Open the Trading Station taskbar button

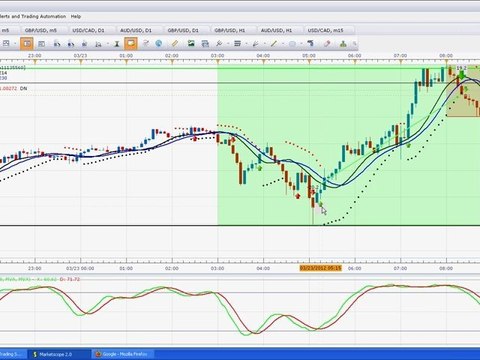coord(13,354)
